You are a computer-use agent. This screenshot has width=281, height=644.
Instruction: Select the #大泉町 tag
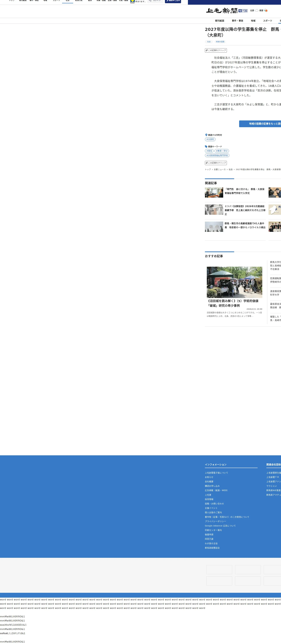[210, 139]
